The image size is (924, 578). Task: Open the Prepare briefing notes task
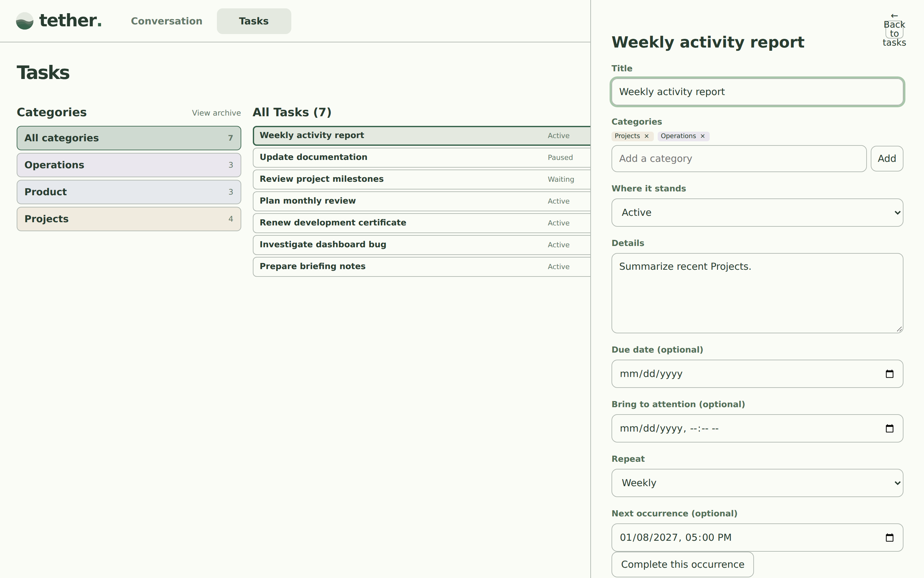click(422, 267)
